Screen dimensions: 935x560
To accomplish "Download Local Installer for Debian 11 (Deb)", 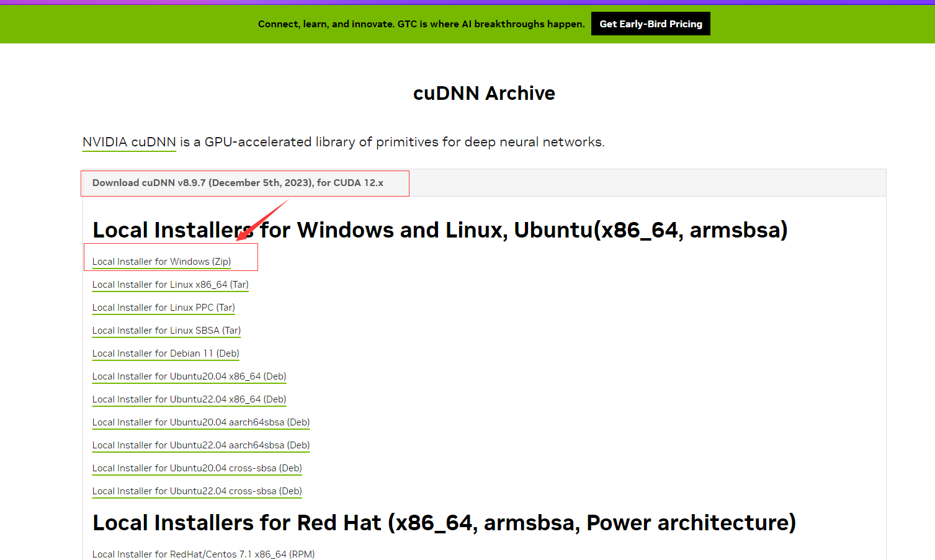I will coord(166,353).
